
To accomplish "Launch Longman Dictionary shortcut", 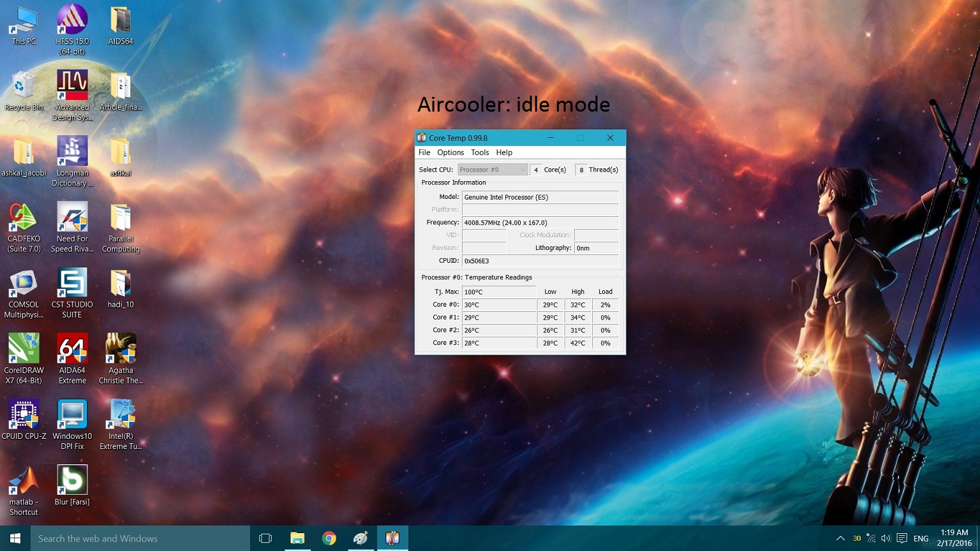I will (72, 161).
